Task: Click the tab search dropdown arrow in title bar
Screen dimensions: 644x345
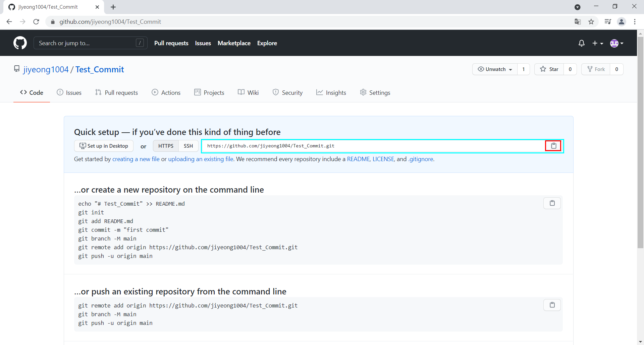Action: [x=578, y=7]
